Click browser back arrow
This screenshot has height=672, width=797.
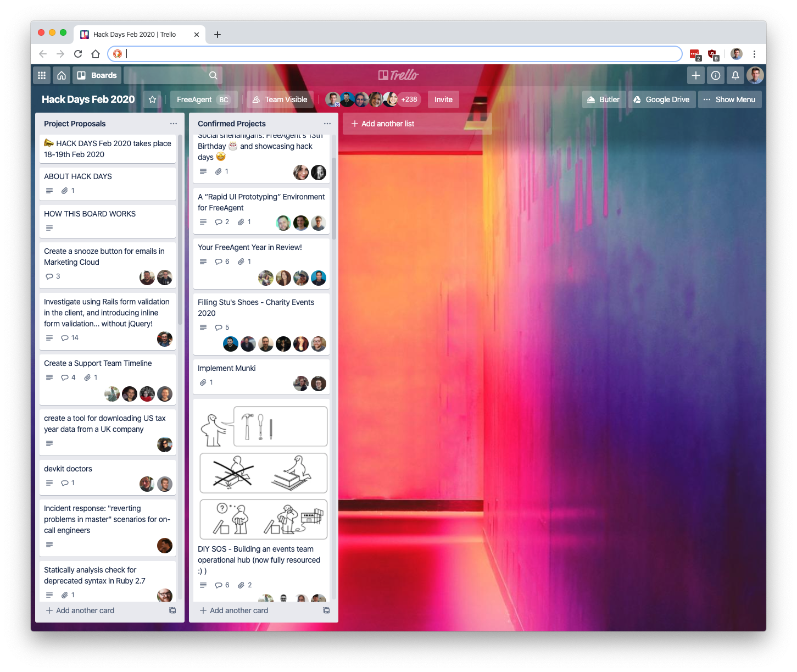pyautogui.click(x=43, y=54)
